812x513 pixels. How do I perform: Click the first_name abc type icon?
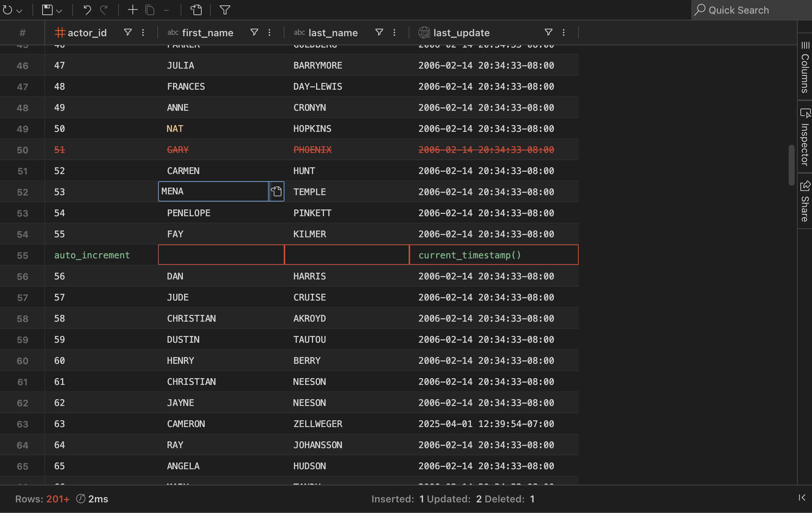(173, 33)
